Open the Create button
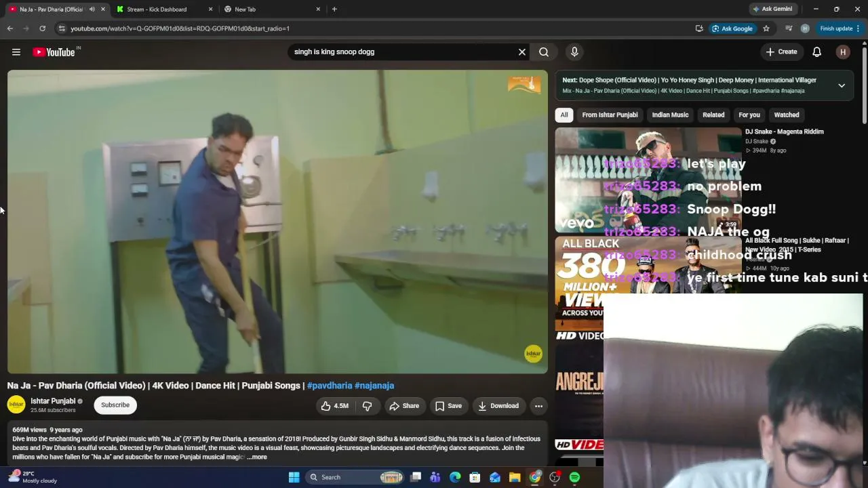The height and width of the screenshot is (488, 868). pos(781,52)
